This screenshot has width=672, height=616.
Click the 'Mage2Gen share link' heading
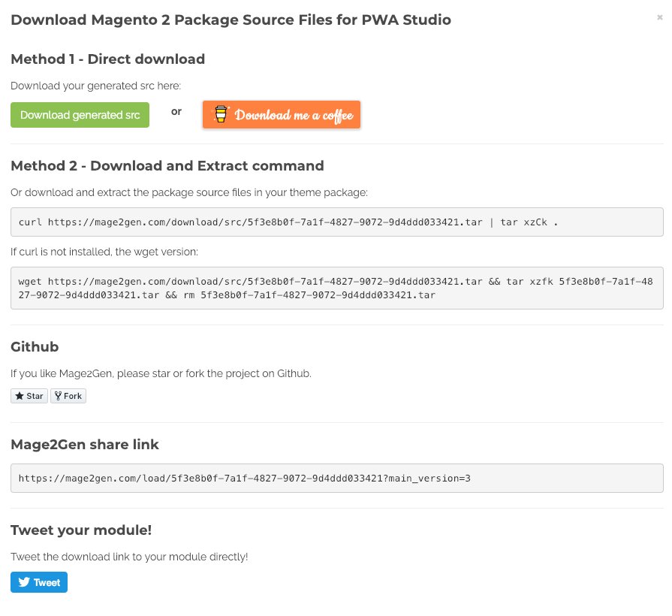pyautogui.click(x=85, y=445)
